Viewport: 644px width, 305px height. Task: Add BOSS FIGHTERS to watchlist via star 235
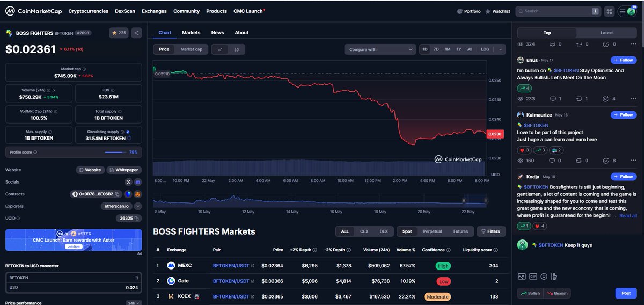(119, 33)
